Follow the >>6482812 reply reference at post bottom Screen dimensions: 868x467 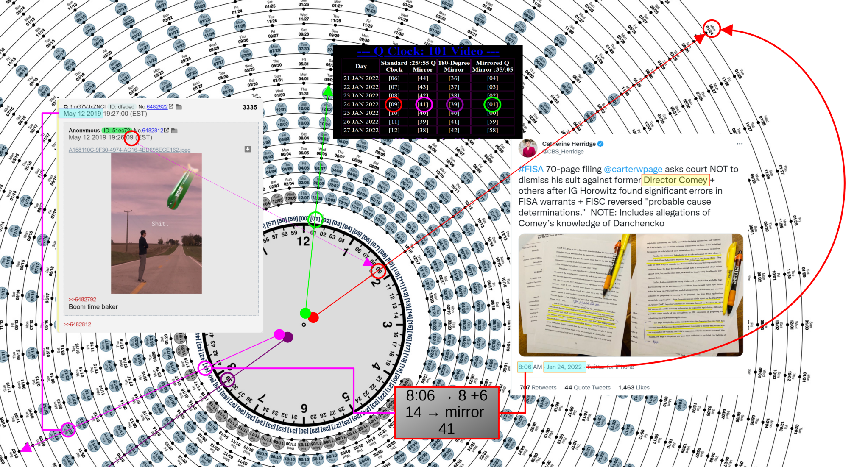[x=77, y=324]
